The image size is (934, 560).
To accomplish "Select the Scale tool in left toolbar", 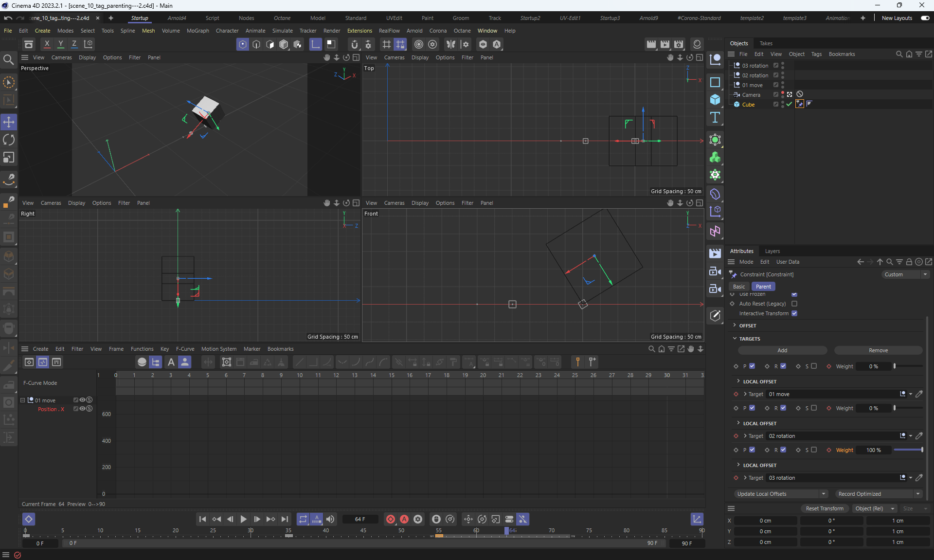I will pyautogui.click(x=9, y=158).
